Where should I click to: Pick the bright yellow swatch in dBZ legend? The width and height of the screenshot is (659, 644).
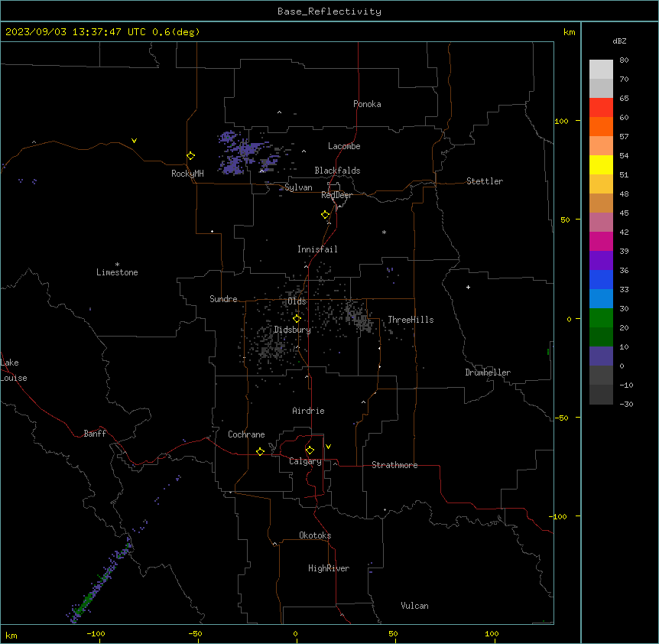[x=601, y=164]
